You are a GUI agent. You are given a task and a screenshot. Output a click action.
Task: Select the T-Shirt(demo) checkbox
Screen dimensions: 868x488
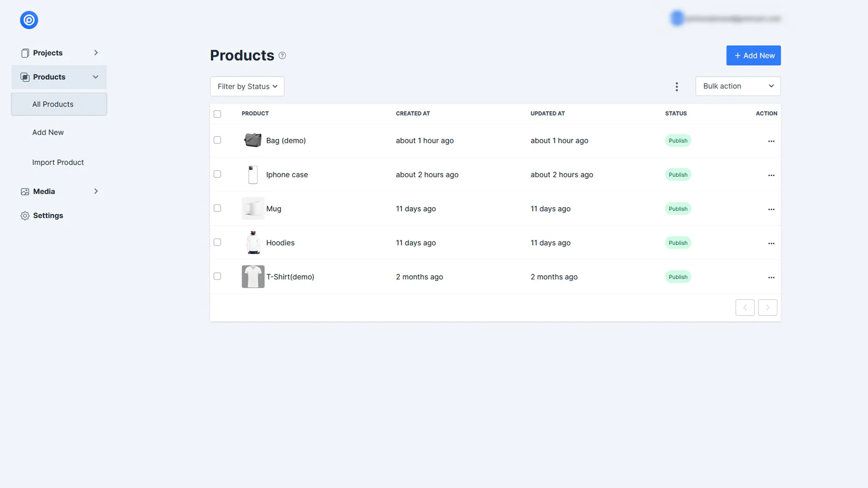[218, 277]
